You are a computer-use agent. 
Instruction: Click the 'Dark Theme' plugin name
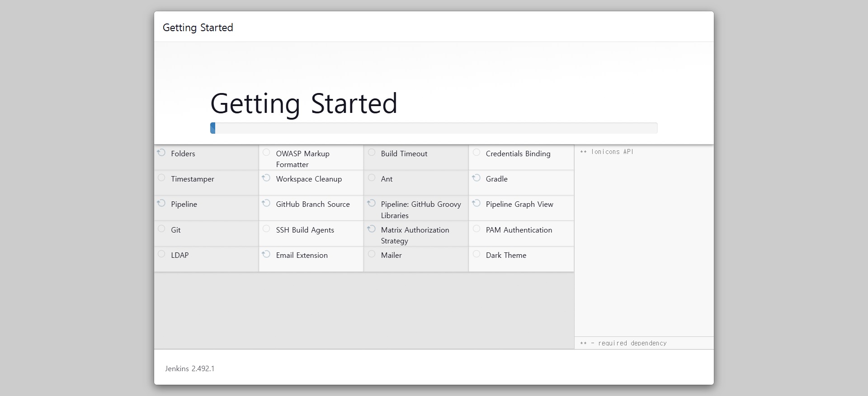tap(506, 255)
